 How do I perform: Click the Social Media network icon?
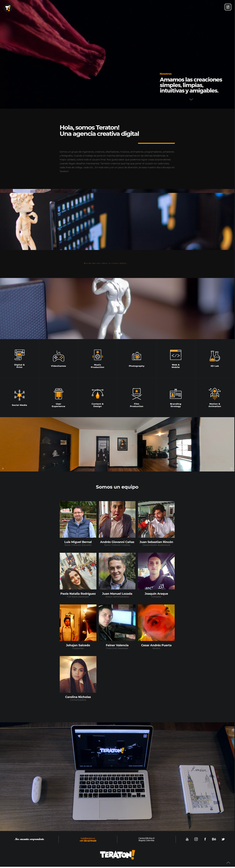coord(19,395)
